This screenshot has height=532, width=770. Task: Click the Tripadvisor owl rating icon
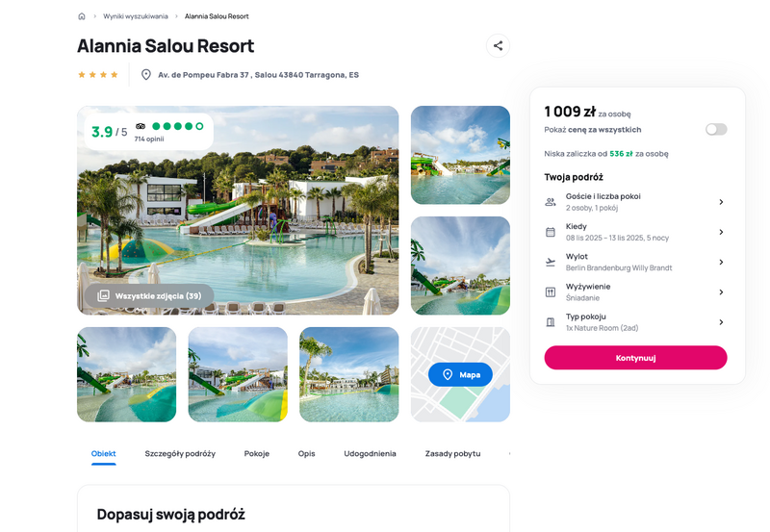141,126
